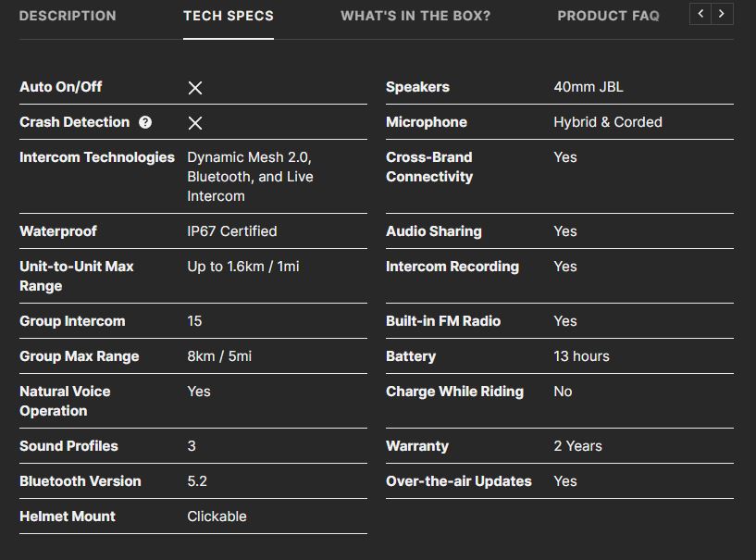Click the Crash Detection help question mark icon

tap(145, 122)
